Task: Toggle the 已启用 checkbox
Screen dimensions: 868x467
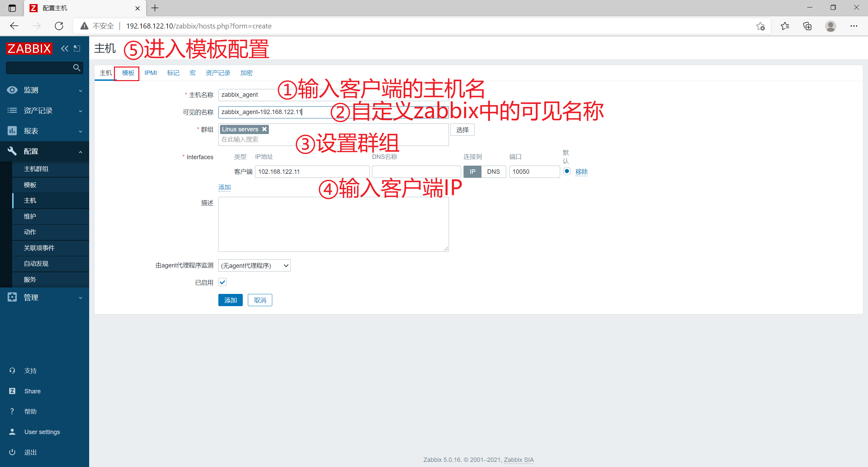Action: (222, 282)
